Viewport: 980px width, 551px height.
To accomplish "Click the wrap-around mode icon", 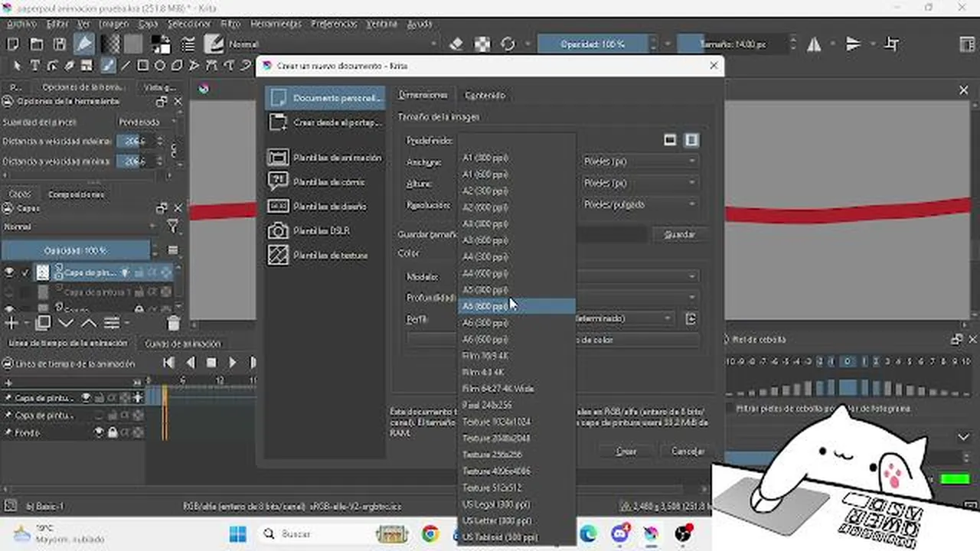I will point(892,44).
